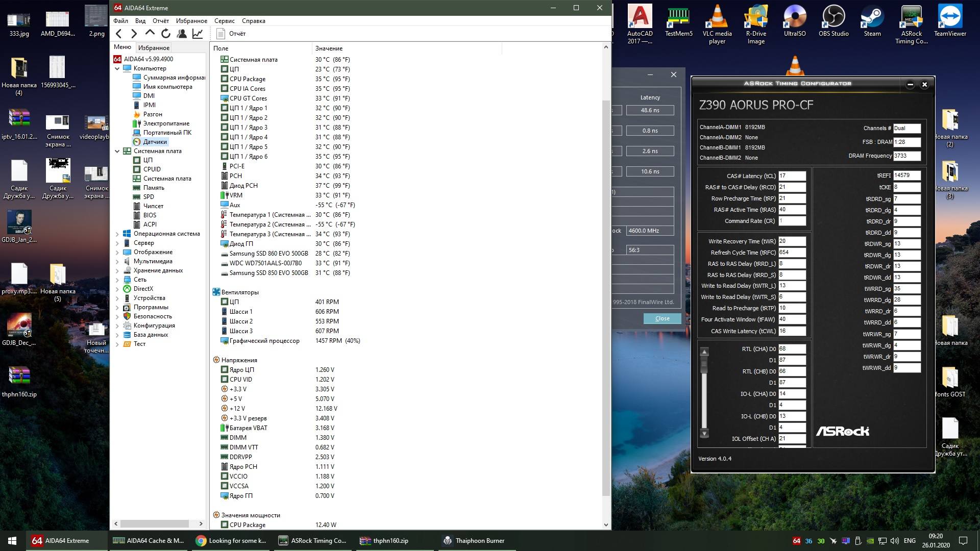This screenshot has height=551, width=980.
Task: Expand the Сервер tree node
Action: click(117, 243)
